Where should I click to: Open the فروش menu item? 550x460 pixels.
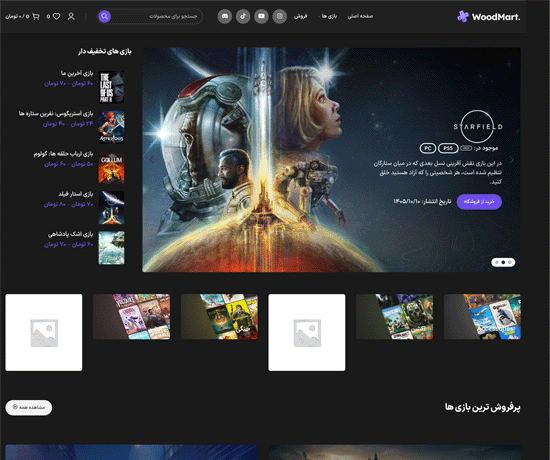(301, 16)
